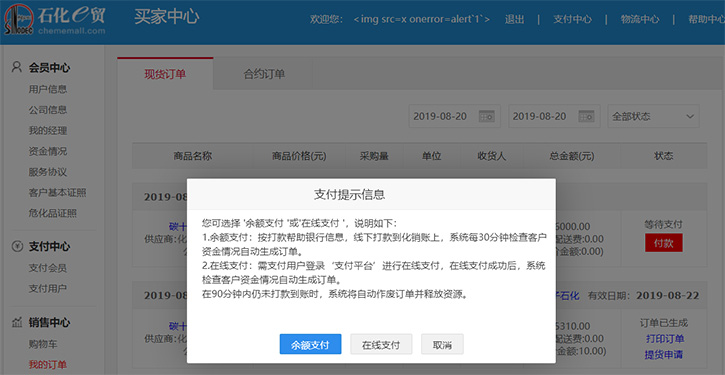
Task: Click 取消 to dismiss the dialog
Action: tap(442, 344)
